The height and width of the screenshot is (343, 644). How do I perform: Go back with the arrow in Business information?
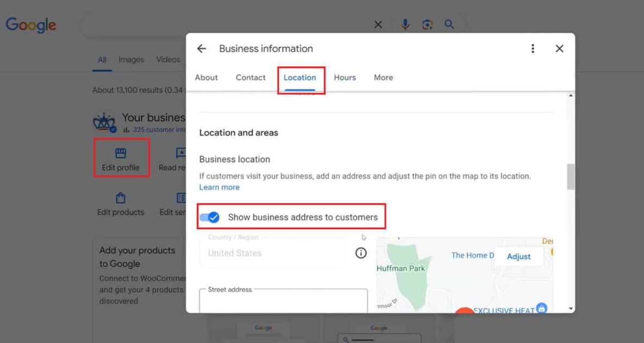tap(201, 48)
